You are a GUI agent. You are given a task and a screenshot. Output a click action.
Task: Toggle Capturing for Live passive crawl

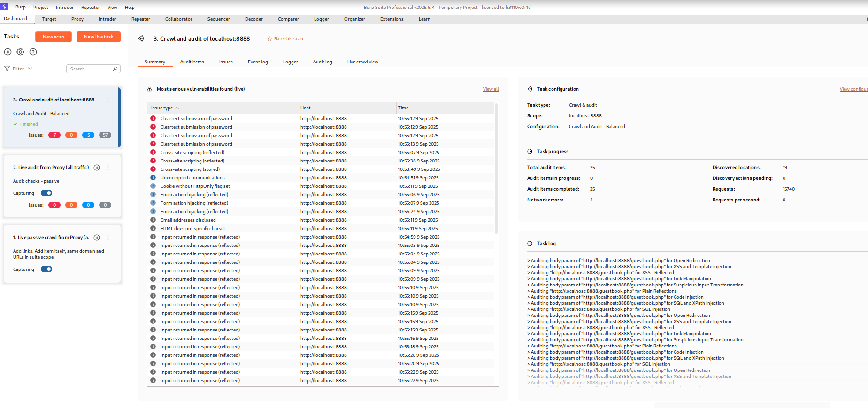pyautogui.click(x=46, y=269)
